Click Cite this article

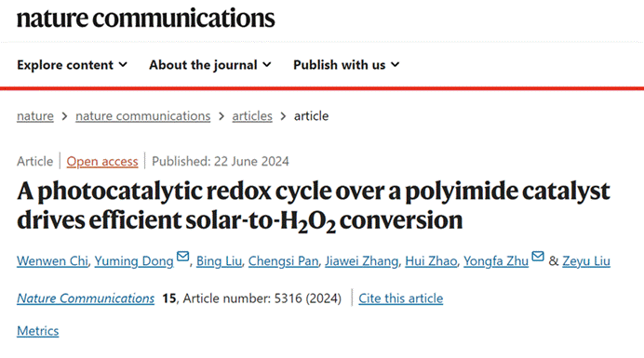[x=401, y=298]
